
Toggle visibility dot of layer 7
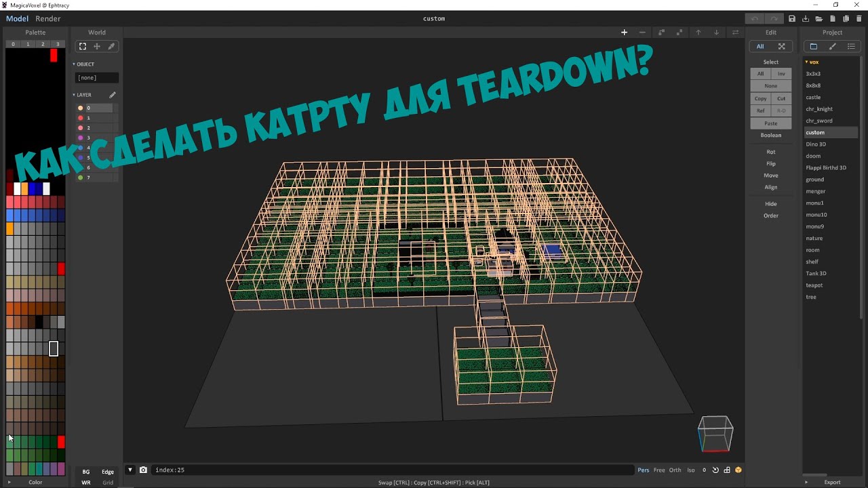click(x=80, y=178)
